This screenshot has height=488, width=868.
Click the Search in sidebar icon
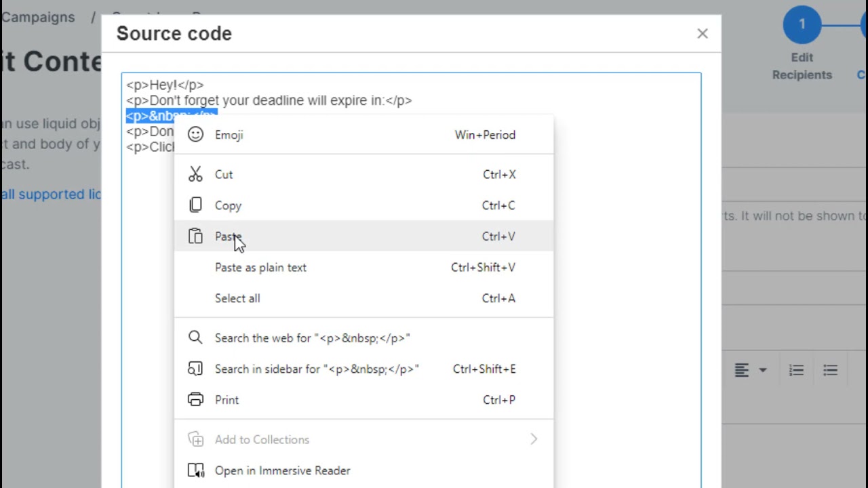195,369
